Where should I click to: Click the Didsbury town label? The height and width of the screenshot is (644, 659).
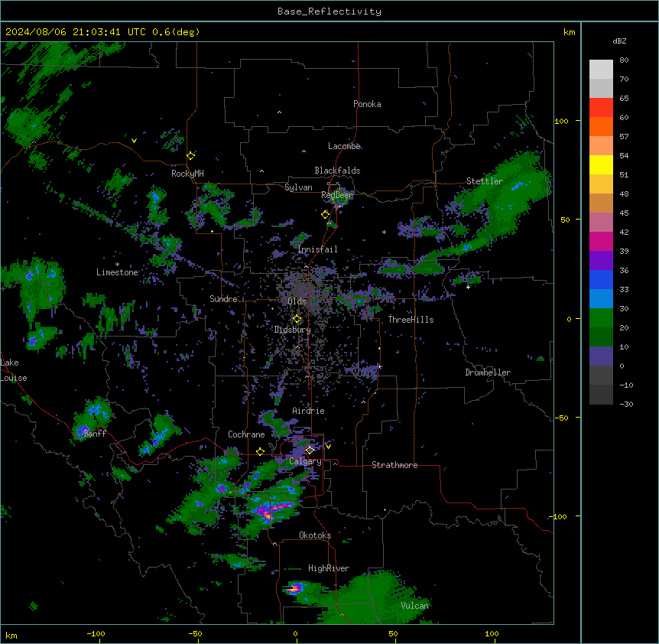tap(293, 330)
